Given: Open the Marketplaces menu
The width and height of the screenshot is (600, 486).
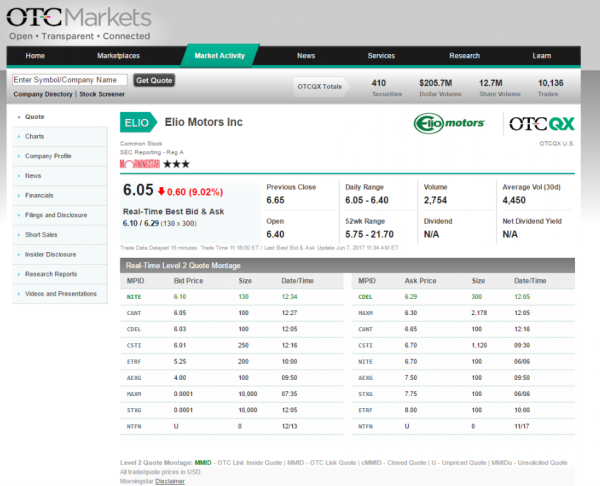Looking at the screenshot, I should click(x=118, y=56).
